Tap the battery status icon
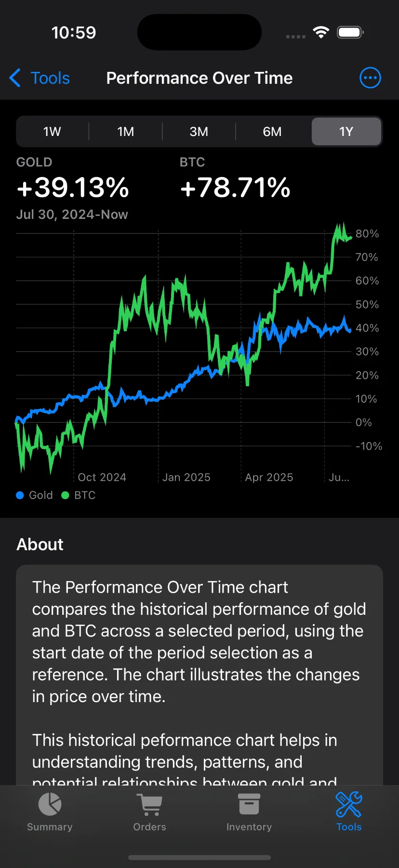Screen dimensions: 399x868 (350, 32)
